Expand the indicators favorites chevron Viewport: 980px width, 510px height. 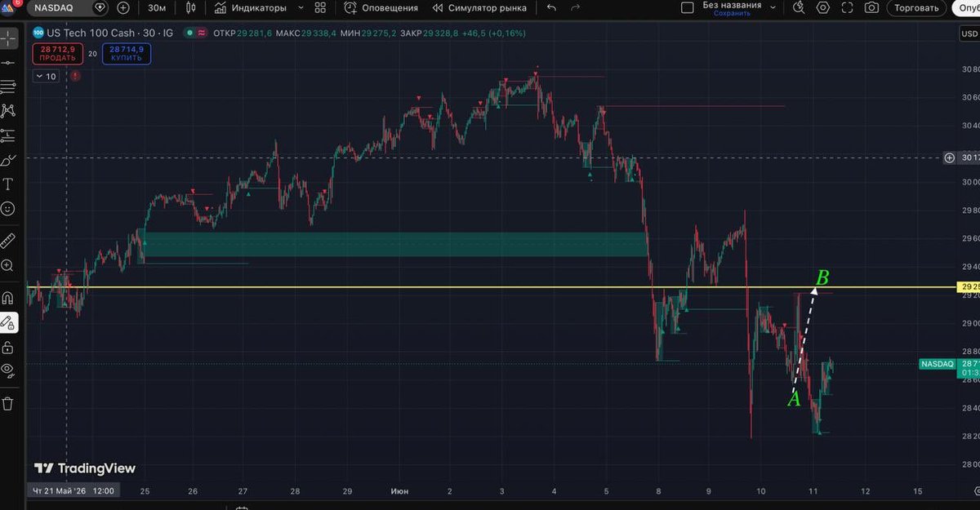(301, 7)
